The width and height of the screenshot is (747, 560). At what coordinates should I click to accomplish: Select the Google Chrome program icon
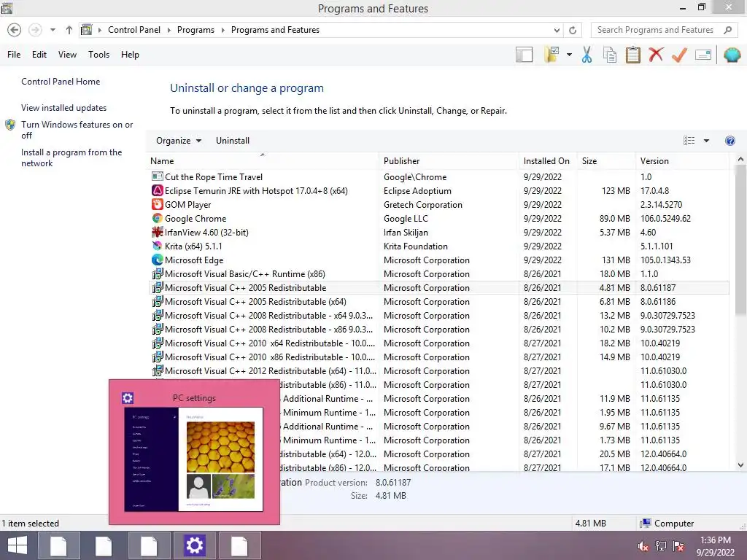[158, 218]
